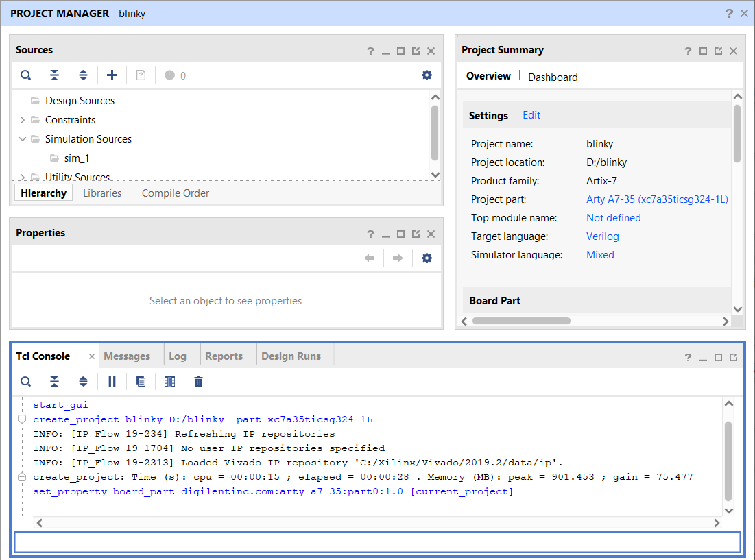Switch to the Compile Order tab

[176, 193]
